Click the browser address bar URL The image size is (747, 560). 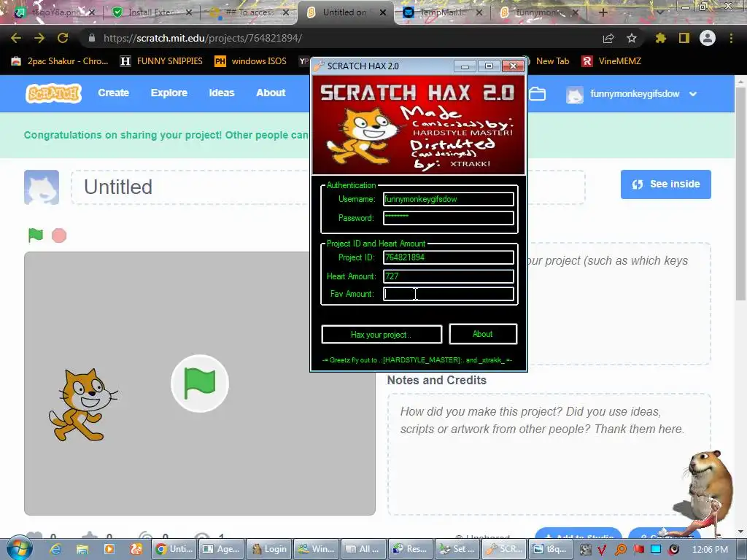(x=203, y=38)
